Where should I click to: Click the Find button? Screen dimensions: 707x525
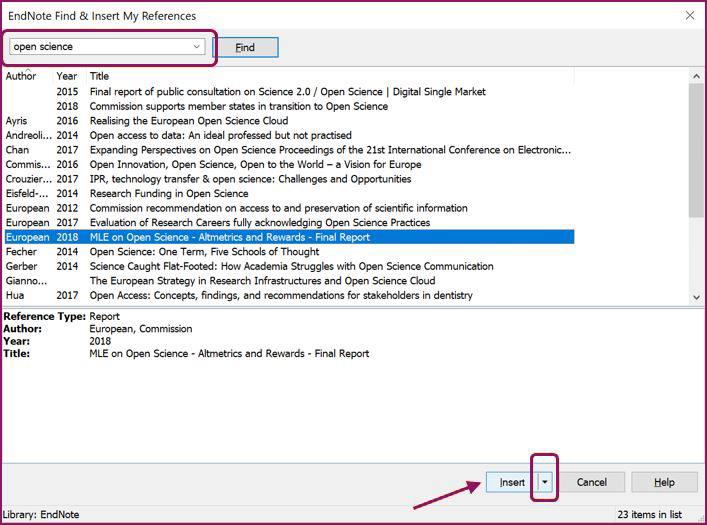(245, 47)
